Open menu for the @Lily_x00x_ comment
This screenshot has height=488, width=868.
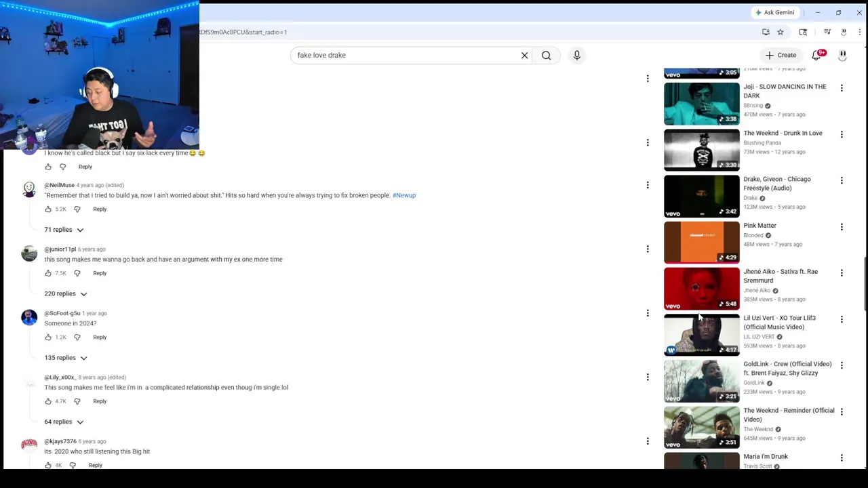tap(648, 377)
